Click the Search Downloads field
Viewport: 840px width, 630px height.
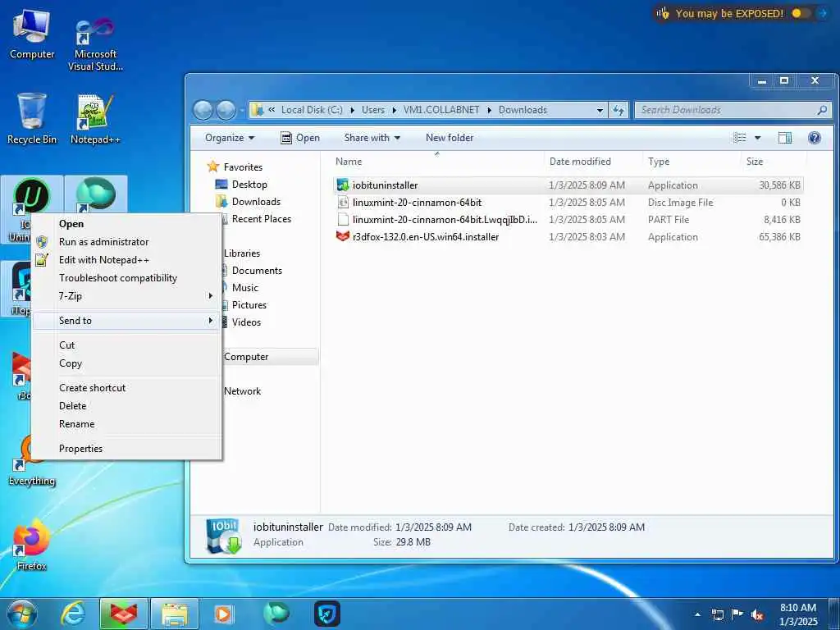[733, 110]
